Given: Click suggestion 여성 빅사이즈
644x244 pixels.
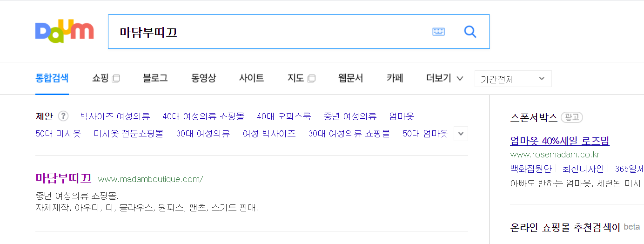Looking at the screenshot, I should (269, 134).
